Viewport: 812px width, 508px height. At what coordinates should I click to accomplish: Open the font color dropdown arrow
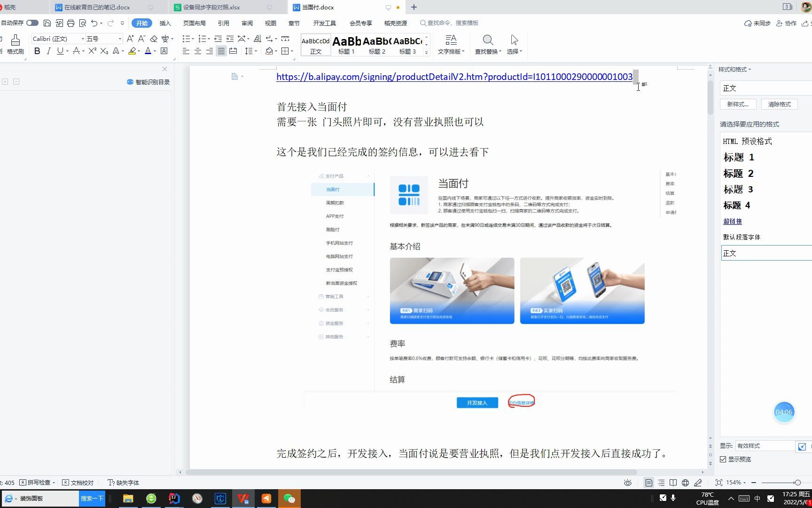click(155, 51)
